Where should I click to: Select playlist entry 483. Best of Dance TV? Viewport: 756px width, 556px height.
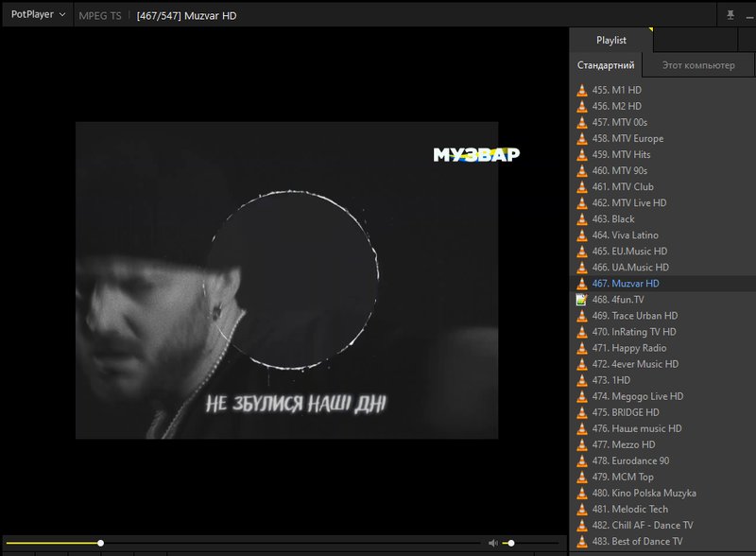click(662, 542)
